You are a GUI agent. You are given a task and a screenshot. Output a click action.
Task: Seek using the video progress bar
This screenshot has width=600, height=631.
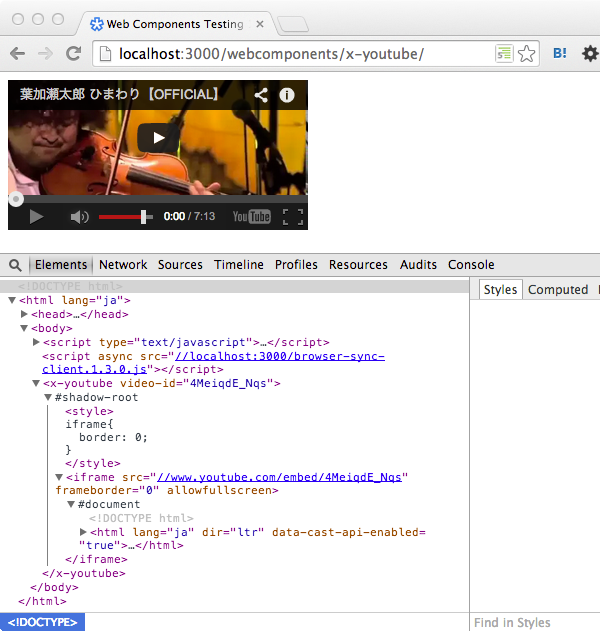coord(158,199)
